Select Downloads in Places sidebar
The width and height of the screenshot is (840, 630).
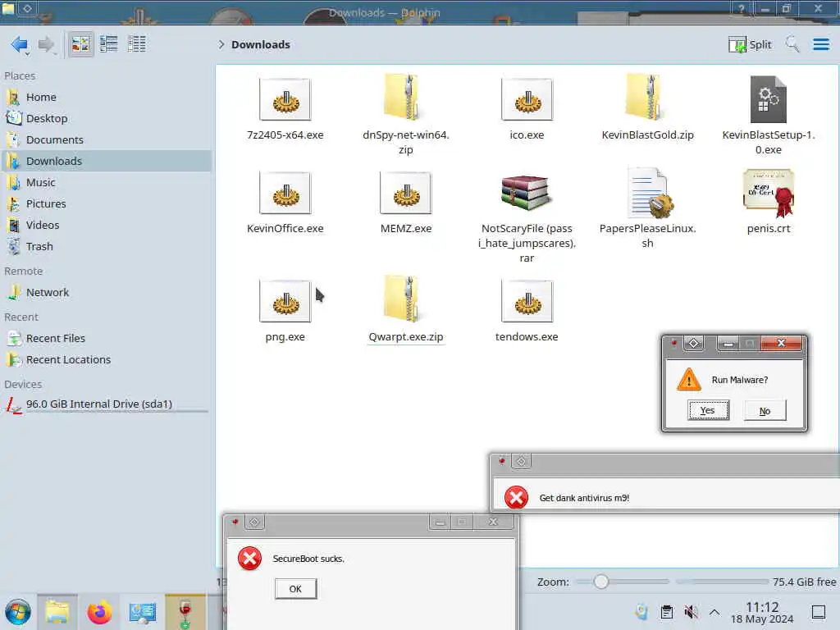coord(106,162)
